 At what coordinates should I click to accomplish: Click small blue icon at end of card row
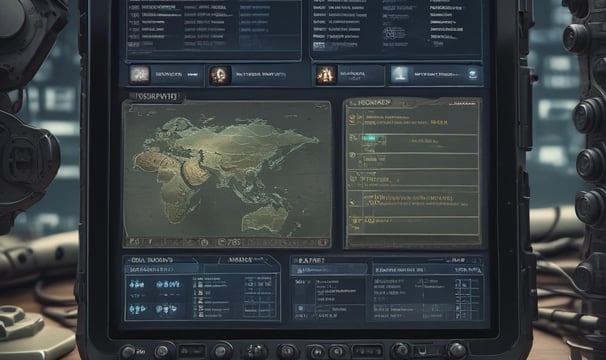(472, 74)
